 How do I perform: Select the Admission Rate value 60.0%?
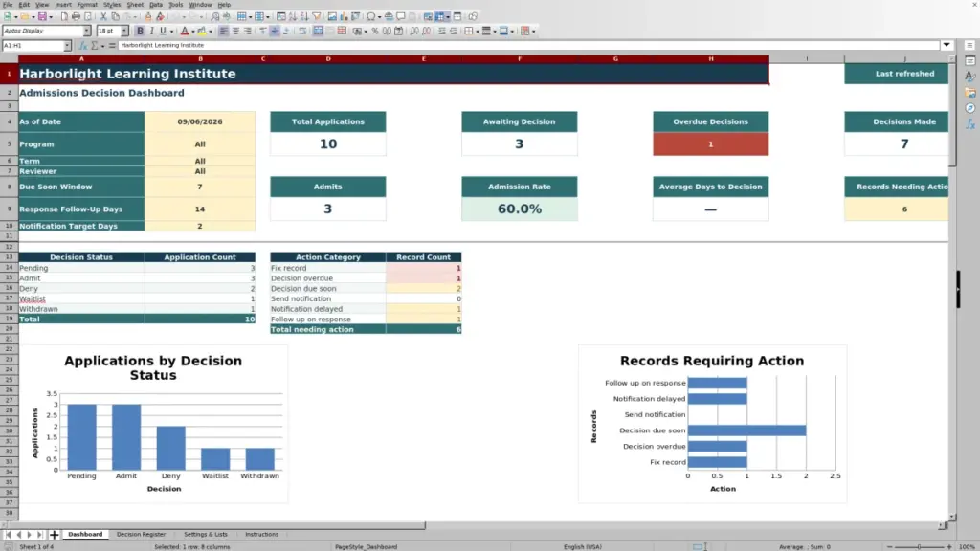(520, 209)
